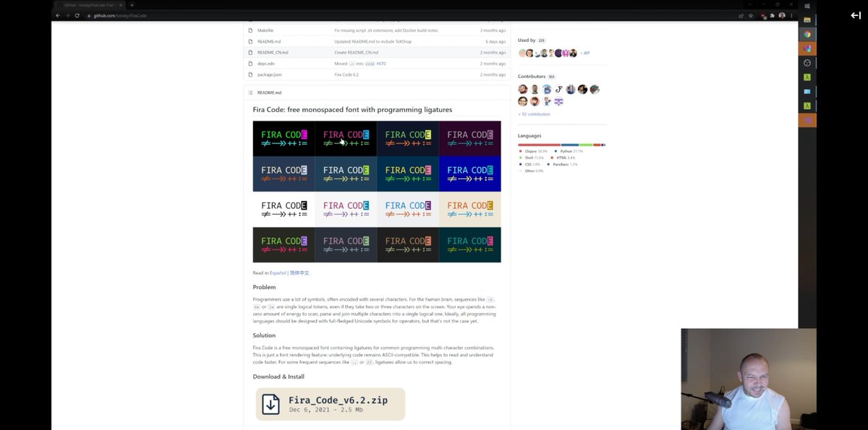Screen dimensions: 868x430
Task: Open OBS Studio from the taskbar
Action: coord(807,63)
